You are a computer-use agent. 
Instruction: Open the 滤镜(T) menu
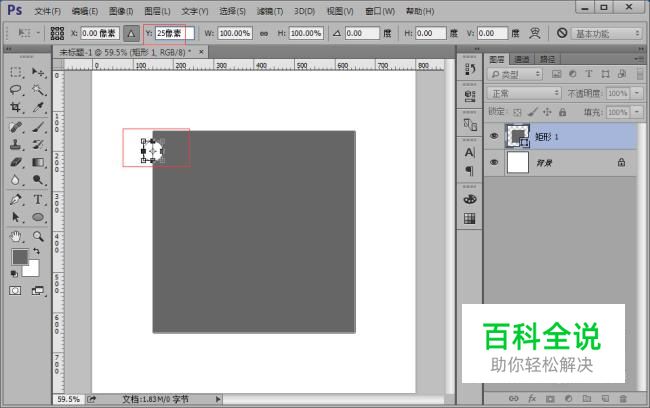pos(269,11)
